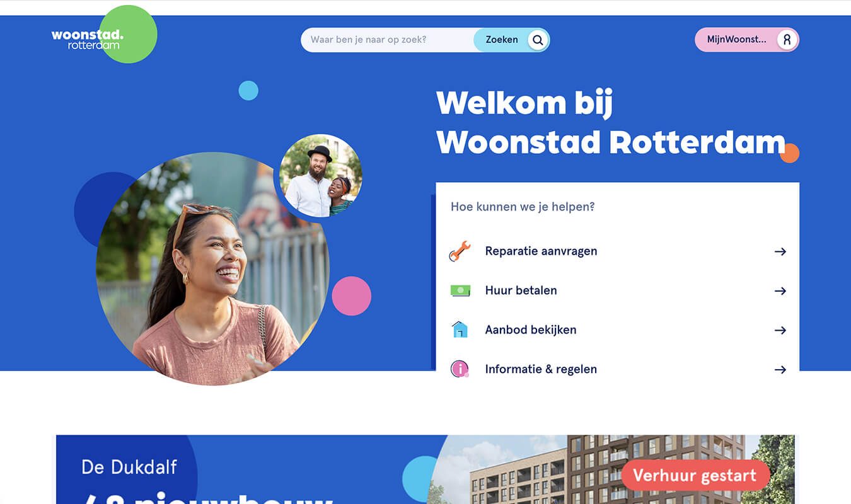Click arrow next to Huur betalen

[780, 290]
